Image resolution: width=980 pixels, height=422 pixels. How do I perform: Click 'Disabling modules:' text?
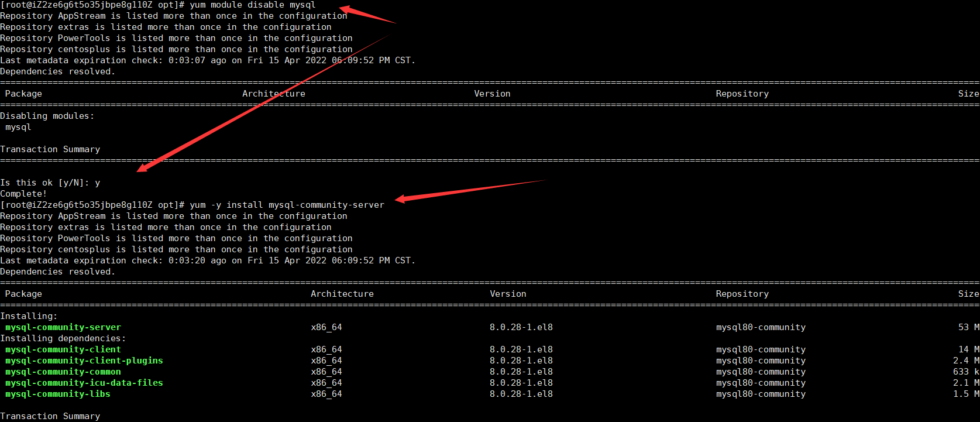(x=47, y=116)
